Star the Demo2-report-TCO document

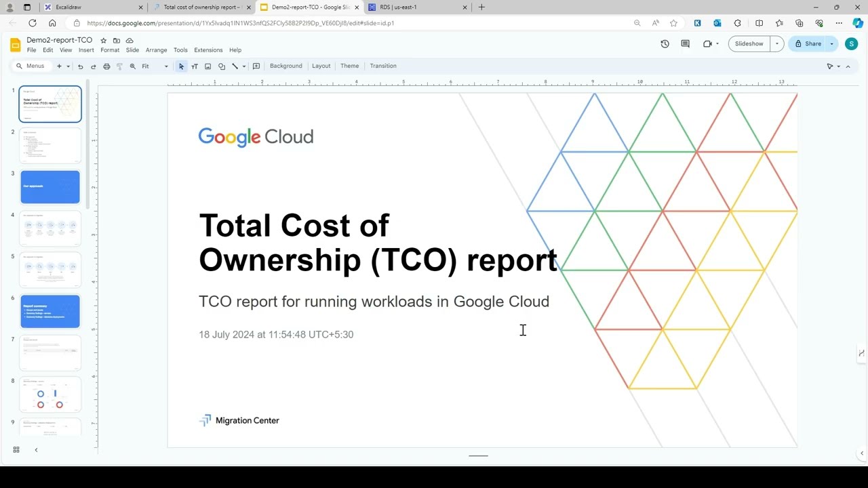click(103, 41)
